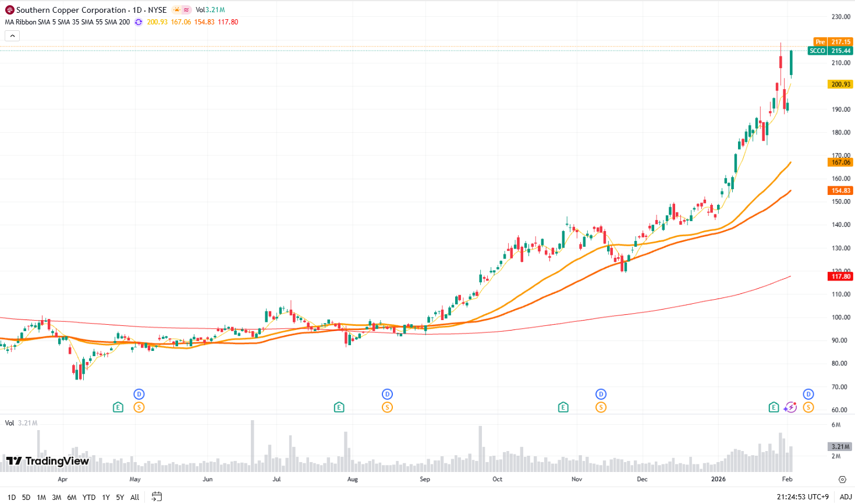Click the TradingView logo
This screenshot has height=504, width=855.
tap(48, 461)
